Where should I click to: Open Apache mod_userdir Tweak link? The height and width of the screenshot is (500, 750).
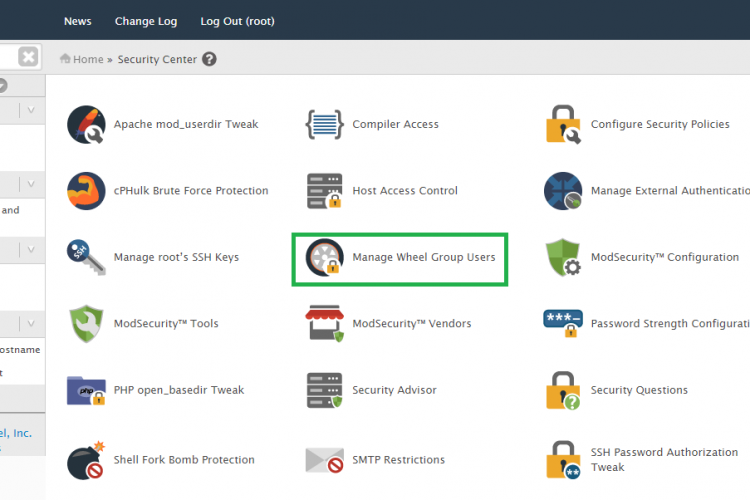pyautogui.click(x=186, y=124)
